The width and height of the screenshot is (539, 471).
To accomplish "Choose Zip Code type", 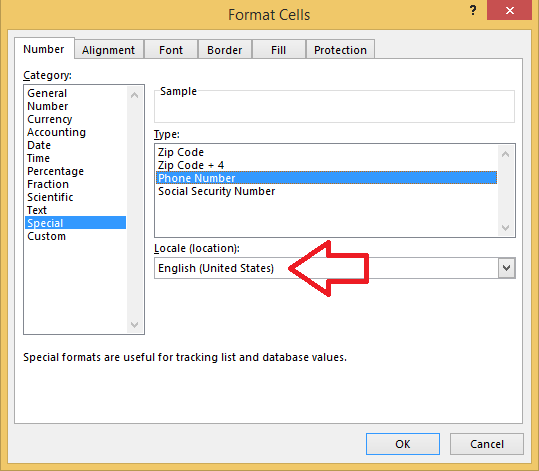I will pos(327,152).
